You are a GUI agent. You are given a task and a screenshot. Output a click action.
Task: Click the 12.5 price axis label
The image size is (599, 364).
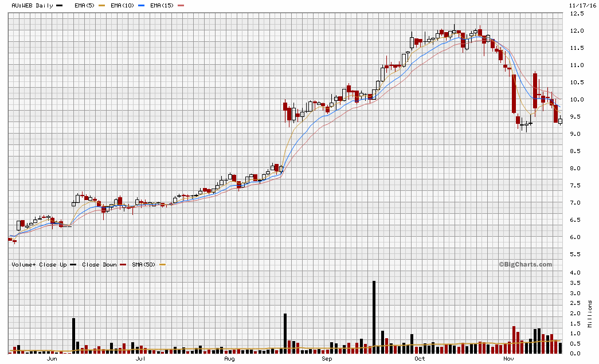click(x=577, y=13)
